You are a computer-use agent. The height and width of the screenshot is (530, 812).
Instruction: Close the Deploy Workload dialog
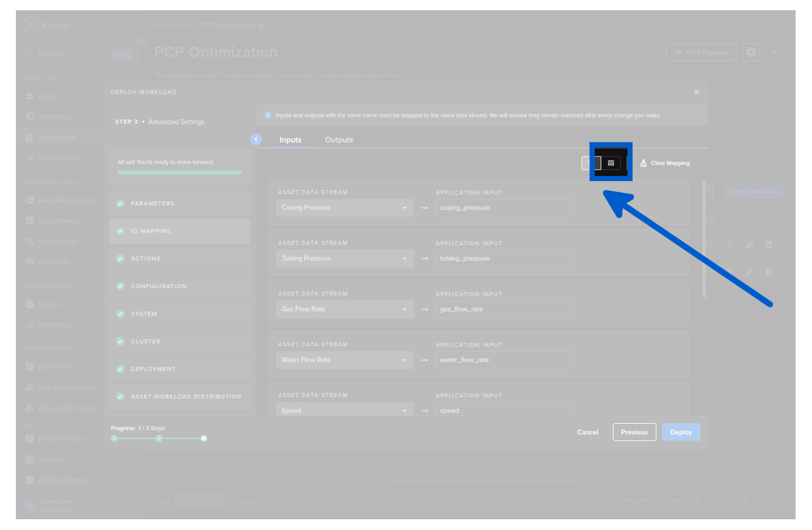tap(696, 92)
